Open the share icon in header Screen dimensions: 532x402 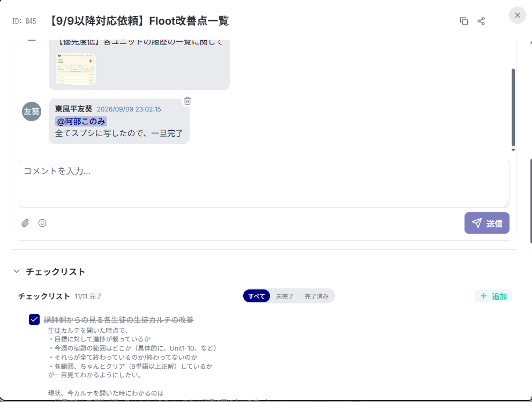[x=481, y=21]
